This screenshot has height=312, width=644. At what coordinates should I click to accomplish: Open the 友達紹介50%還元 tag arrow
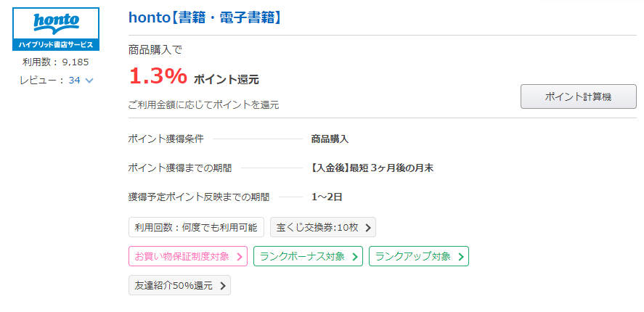coord(222,285)
